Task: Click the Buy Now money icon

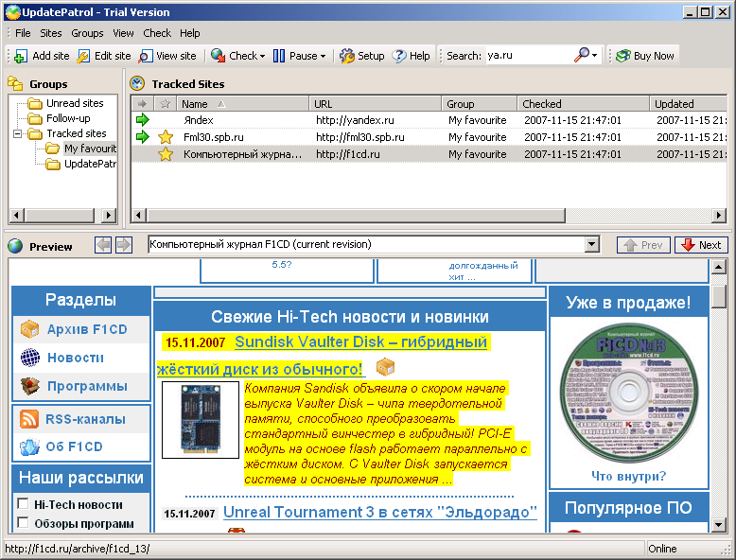Action: click(622, 56)
